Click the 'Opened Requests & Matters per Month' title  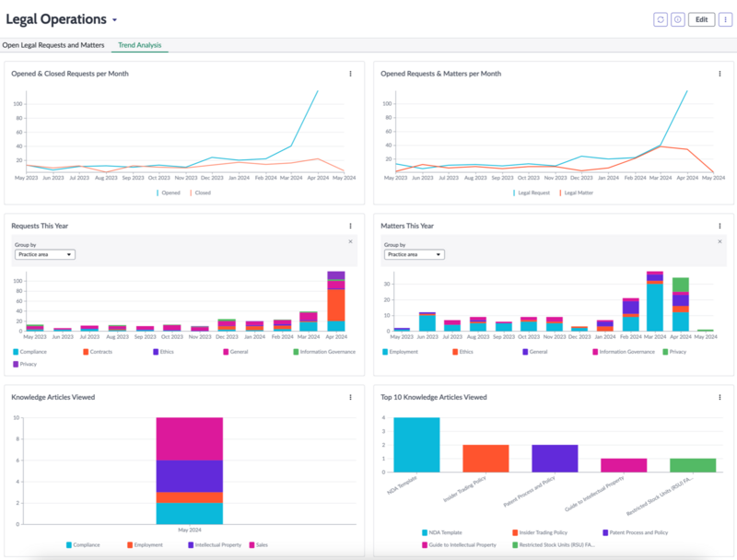441,74
